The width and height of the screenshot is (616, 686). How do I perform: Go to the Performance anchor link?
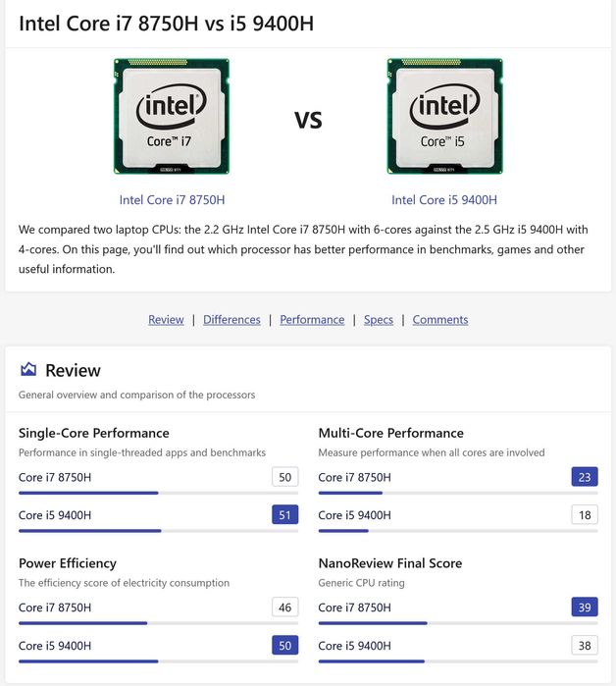312,320
